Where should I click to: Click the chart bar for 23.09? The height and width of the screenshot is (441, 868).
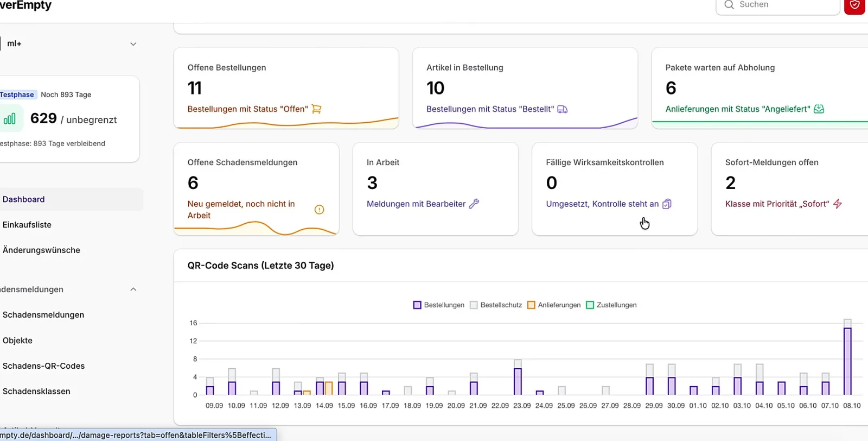(518, 381)
